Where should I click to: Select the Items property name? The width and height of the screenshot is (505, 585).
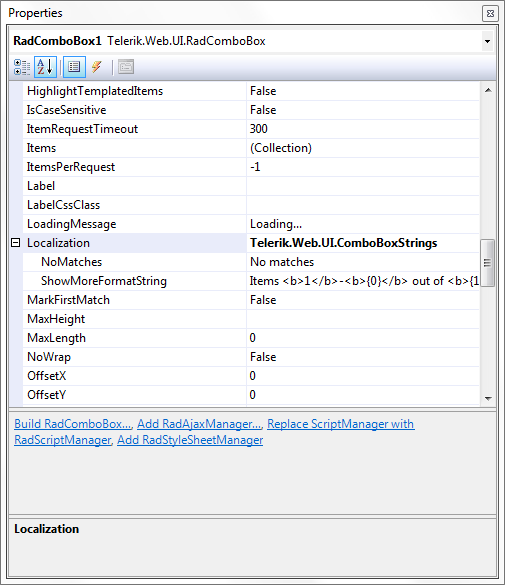coord(41,148)
